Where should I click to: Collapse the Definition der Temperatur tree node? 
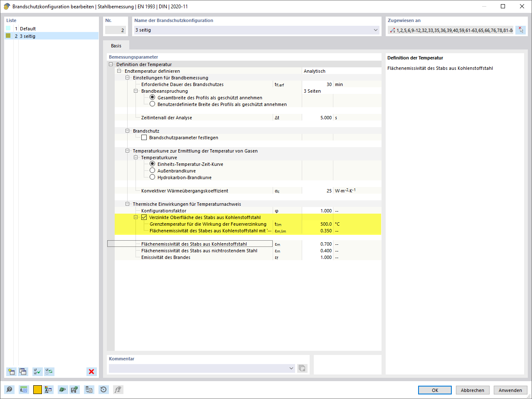coord(111,64)
